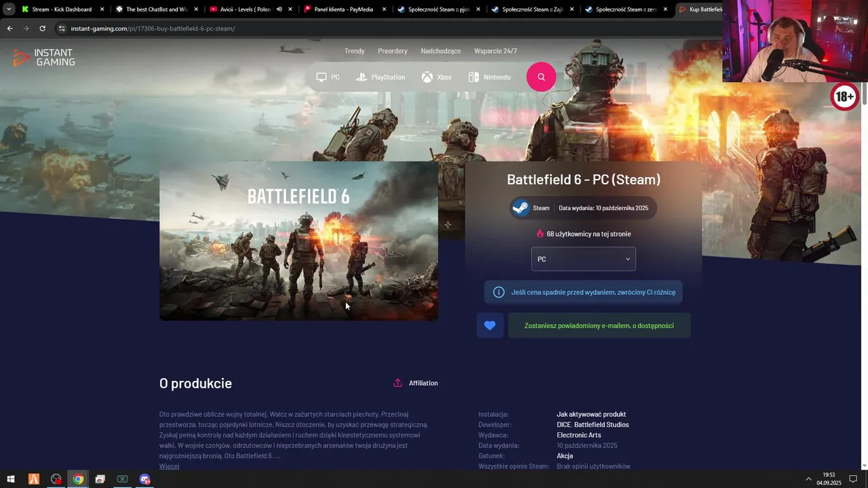Click Brak opinii użytkowników text
The width and height of the screenshot is (868, 488).
pos(593,466)
